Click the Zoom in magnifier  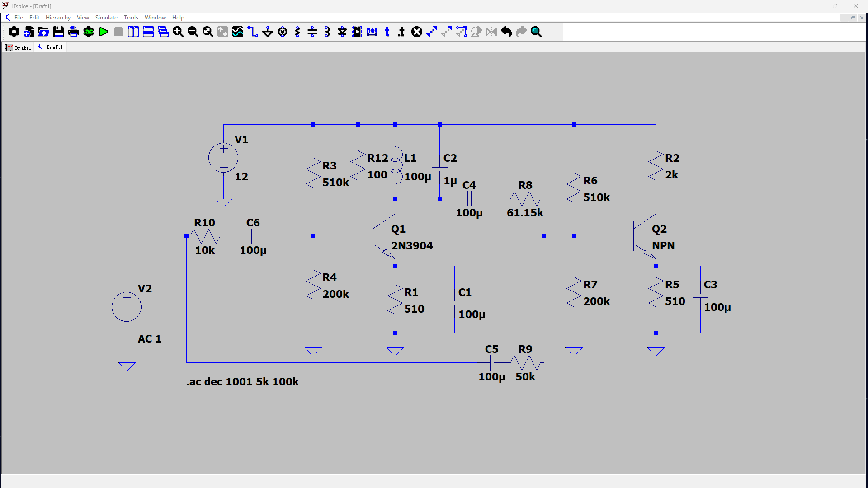point(178,32)
